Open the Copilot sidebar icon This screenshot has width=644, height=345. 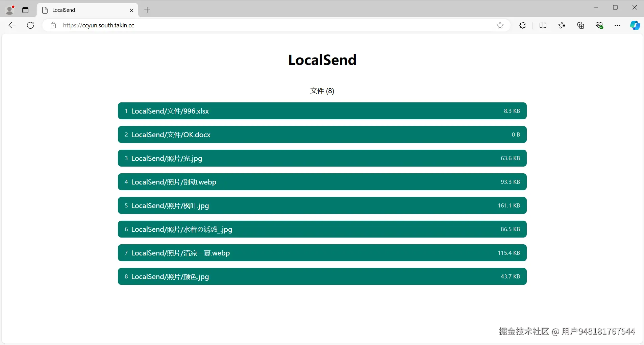[x=635, y=25]
